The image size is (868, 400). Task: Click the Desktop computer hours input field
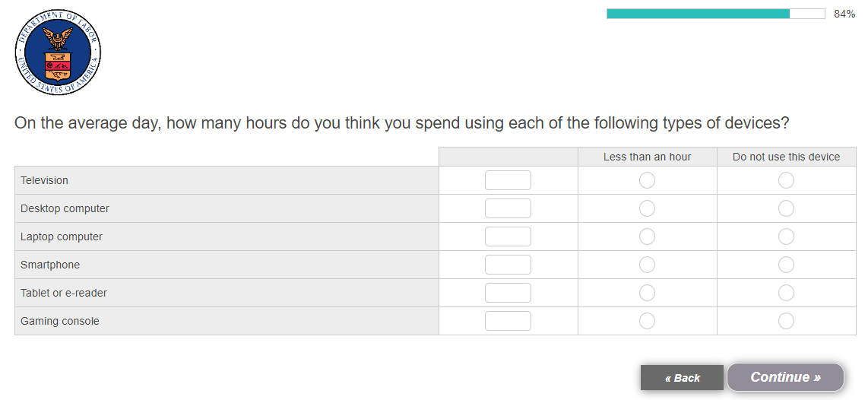click(508, 208)
